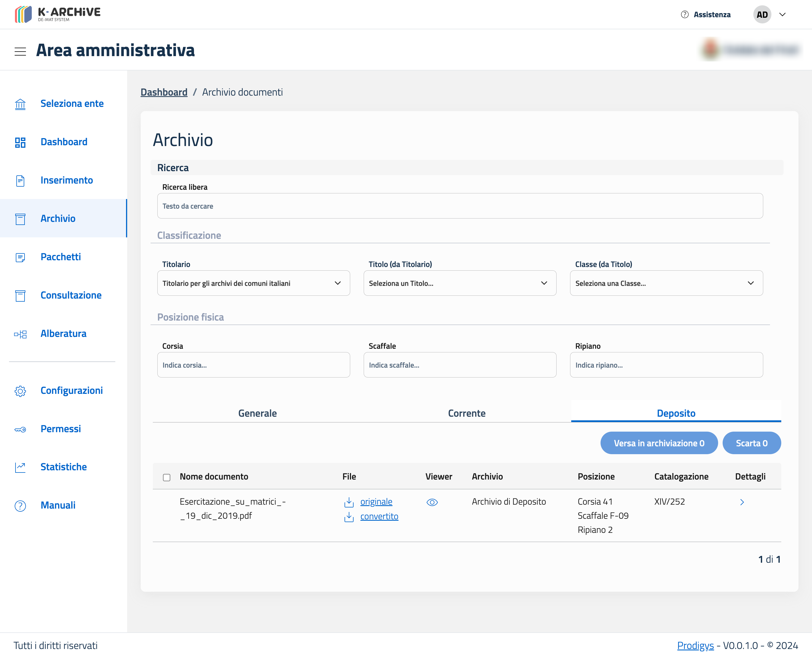
Task: Open the viewer eye icon for document
Action: (x=432, y=502)
